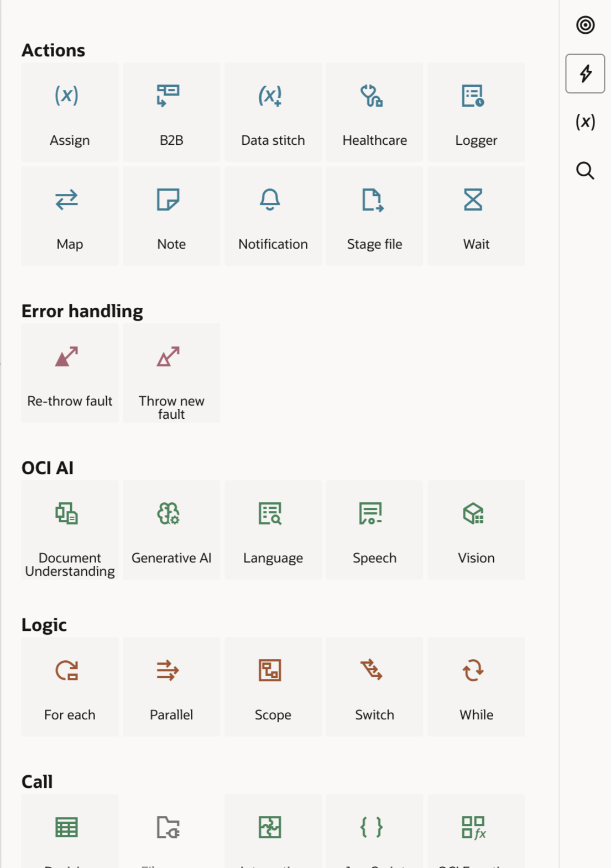Viewport: 611px width, 868px height.
Task: Select the table-grid tile under Call
Action: [x=70, y=831]
